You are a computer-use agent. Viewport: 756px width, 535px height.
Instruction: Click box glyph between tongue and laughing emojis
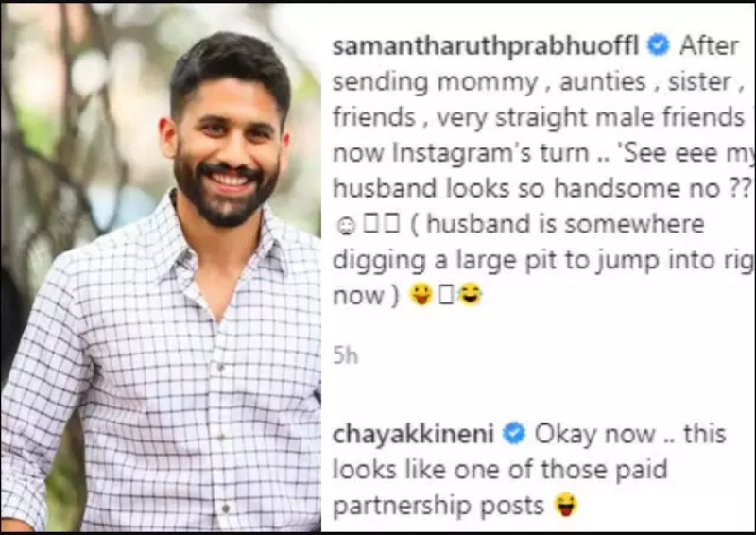coord(446,295)
